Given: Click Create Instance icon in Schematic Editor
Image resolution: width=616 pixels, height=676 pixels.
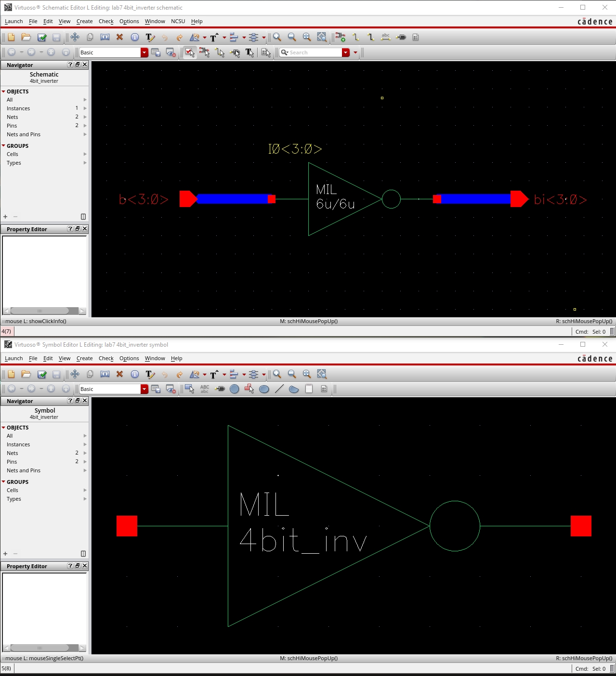Looking at the screenshot, I should coord(341,37).
